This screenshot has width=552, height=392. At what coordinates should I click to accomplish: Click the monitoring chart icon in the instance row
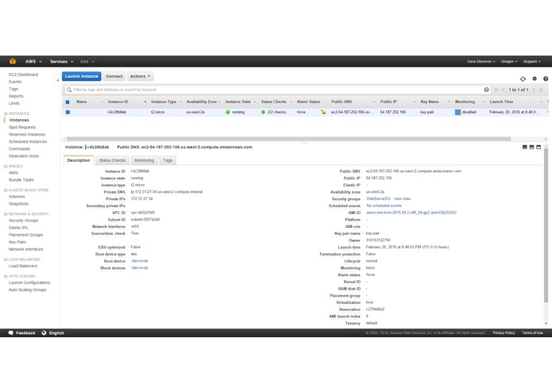pos(457,112)
